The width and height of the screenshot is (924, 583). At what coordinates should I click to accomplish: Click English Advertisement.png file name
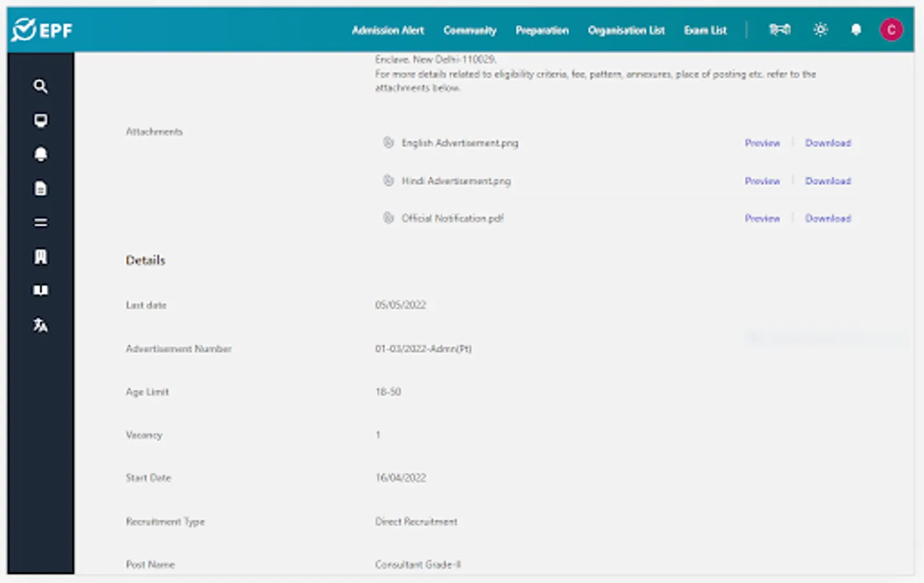click(460, 143)
